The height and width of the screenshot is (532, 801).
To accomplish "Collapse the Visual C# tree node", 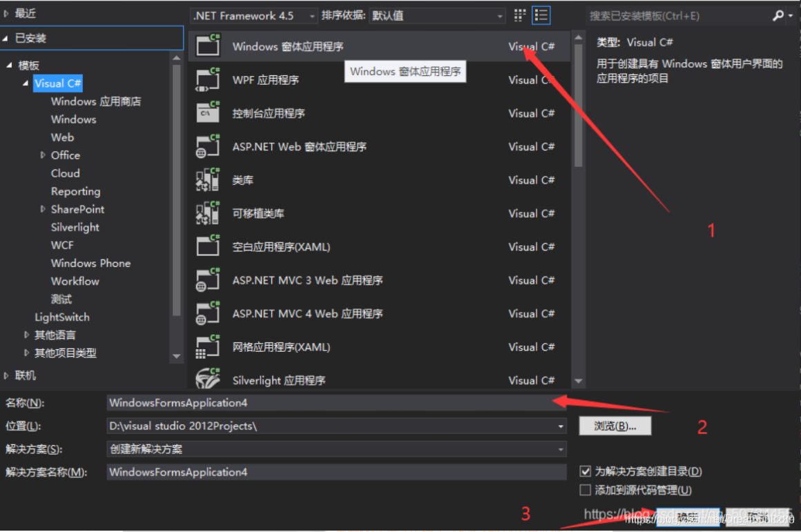I will coord(26,83).
